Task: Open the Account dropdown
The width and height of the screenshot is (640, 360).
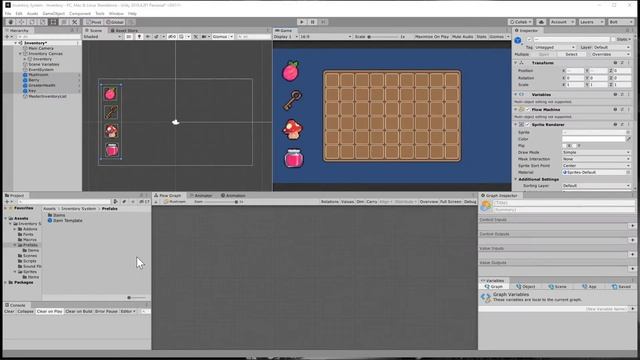Action: coord(562,22)
